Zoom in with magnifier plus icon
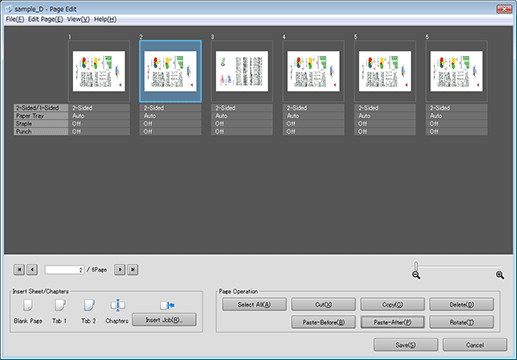 tap(500, 275)
